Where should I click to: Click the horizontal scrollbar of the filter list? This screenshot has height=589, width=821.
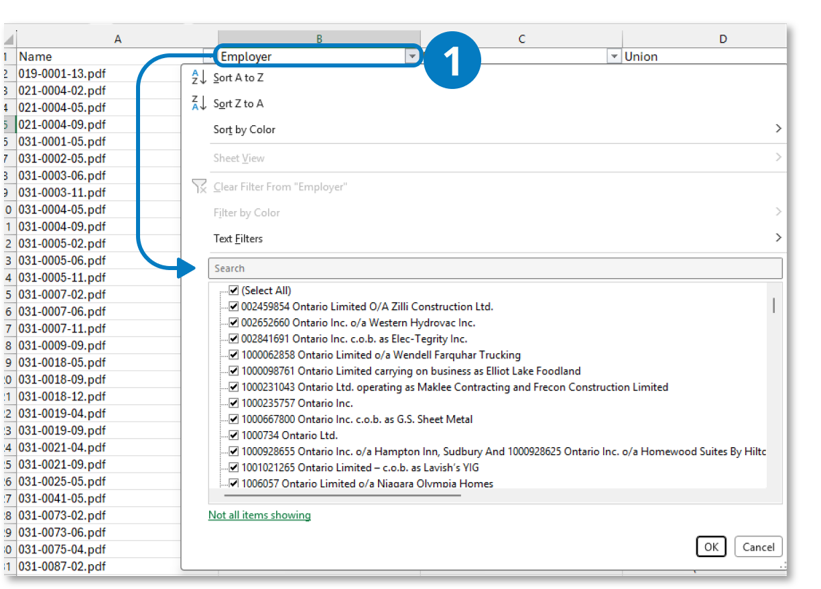343,495
